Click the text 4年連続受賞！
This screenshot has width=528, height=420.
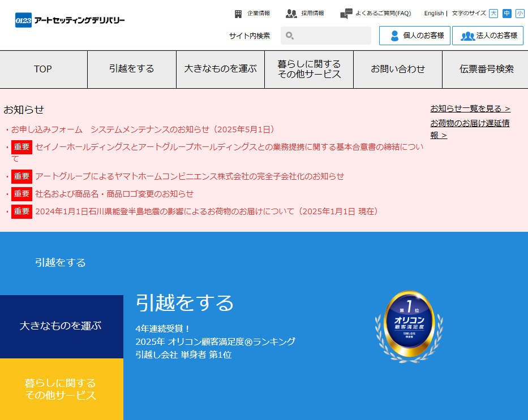pyautogui.click(x=164, y=328)
